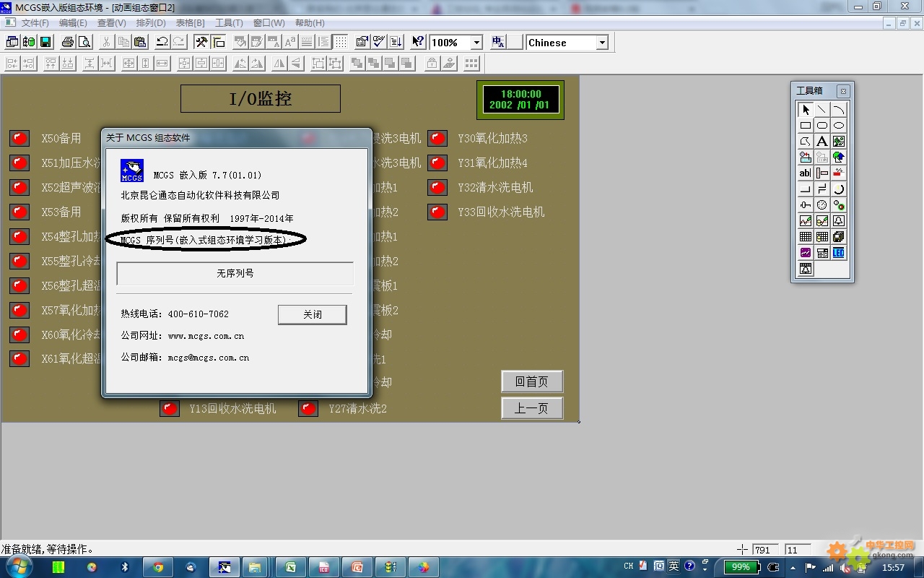Click the language translate icon beside the zoom box
This screenshot has height=578, width=924.
498,42
